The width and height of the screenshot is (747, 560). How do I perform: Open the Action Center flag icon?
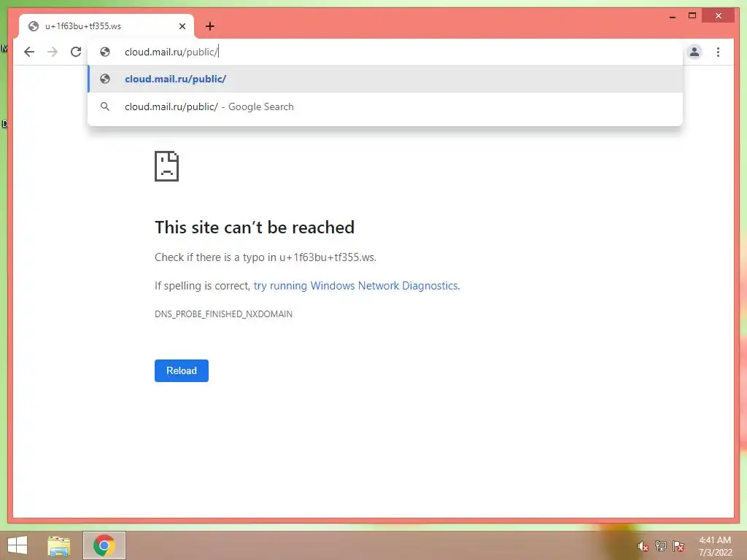coord(678,546)
